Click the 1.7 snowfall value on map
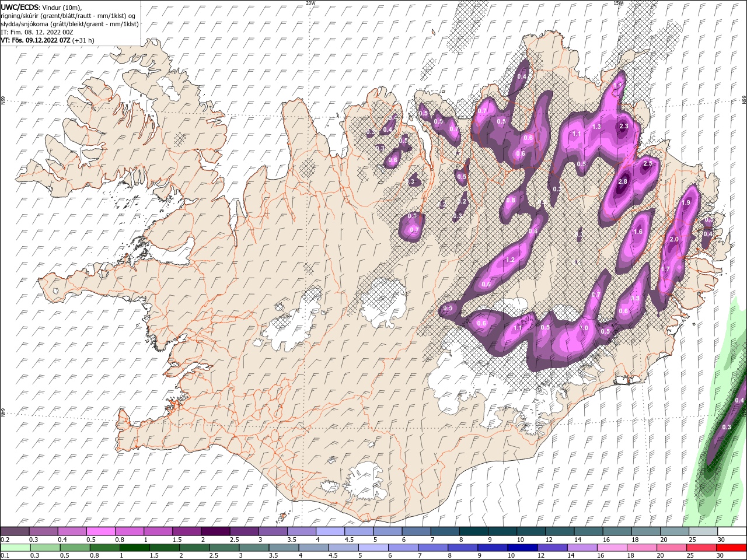Screen dimensions: 747x560 pyautogui.click(x=665, y=269)
